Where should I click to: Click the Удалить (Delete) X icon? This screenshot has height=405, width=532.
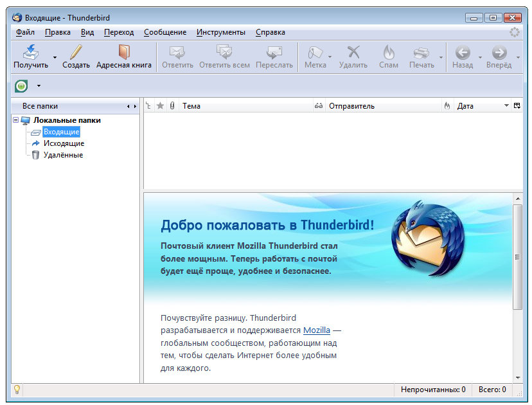(x=353, y=52)
